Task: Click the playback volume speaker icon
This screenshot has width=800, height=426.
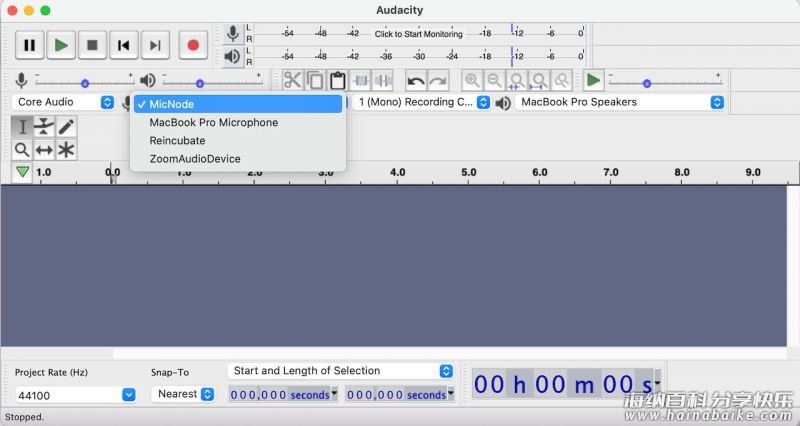Action: coord(147,81)
